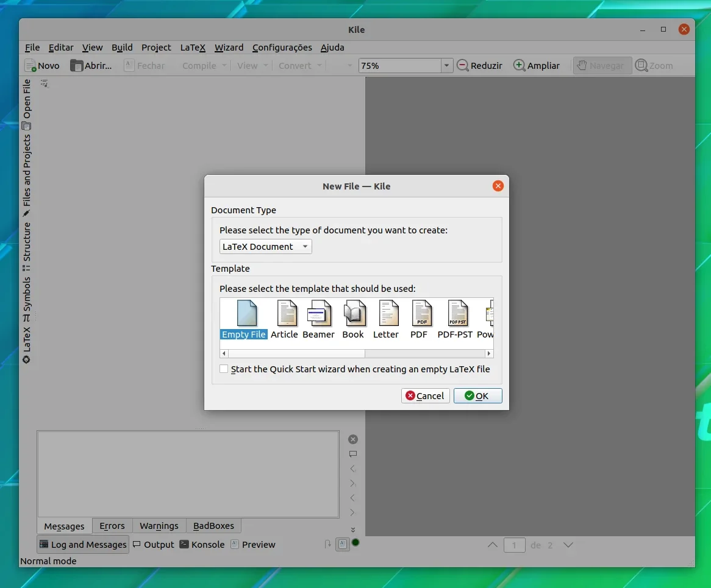Screen dimensions: 711x588
Task: Go to previous page arrow in preview
Action: point(493,545)
